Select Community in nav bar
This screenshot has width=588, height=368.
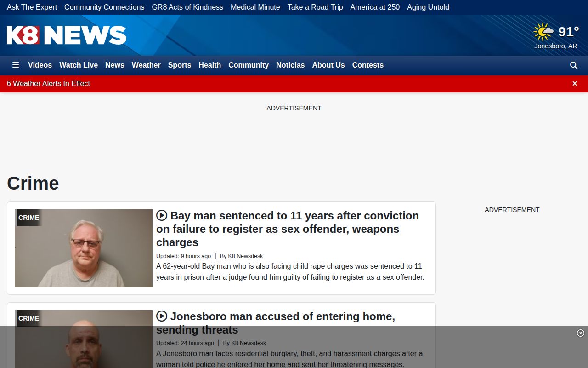[249, 65]
